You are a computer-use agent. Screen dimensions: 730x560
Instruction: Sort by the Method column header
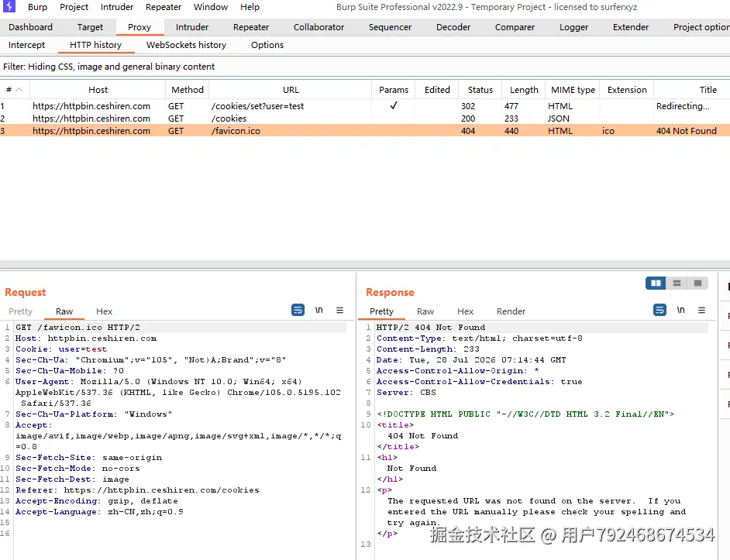188,89
